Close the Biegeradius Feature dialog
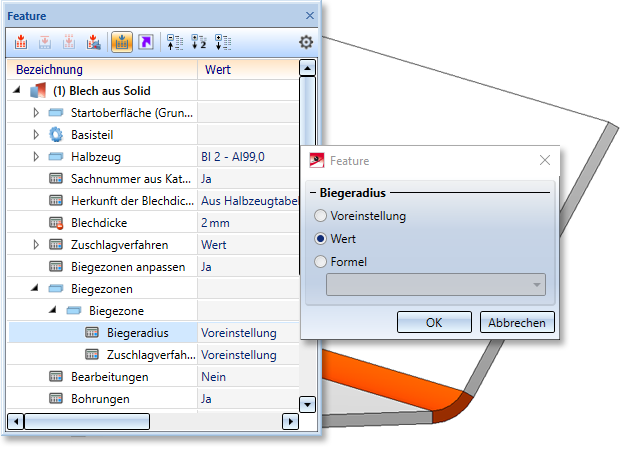The height and width of the screenshot is (454, 628). (544, 161)
